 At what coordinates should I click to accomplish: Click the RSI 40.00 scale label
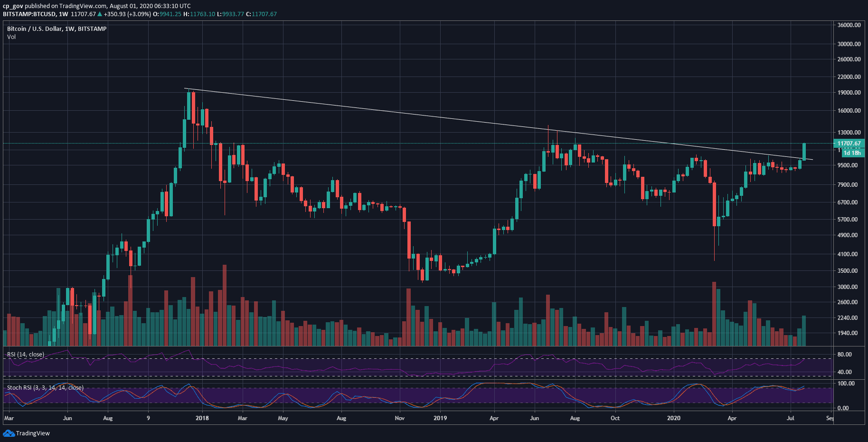click(844, 372)
